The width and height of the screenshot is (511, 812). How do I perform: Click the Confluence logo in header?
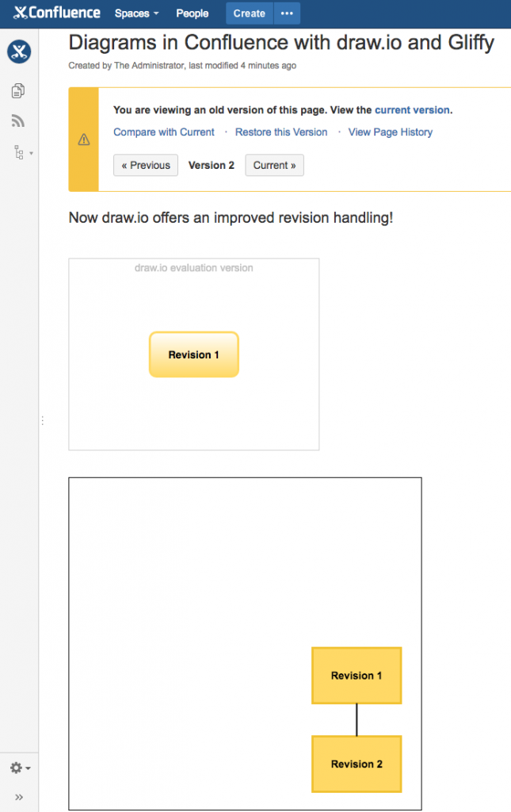(x=57, y=13)
